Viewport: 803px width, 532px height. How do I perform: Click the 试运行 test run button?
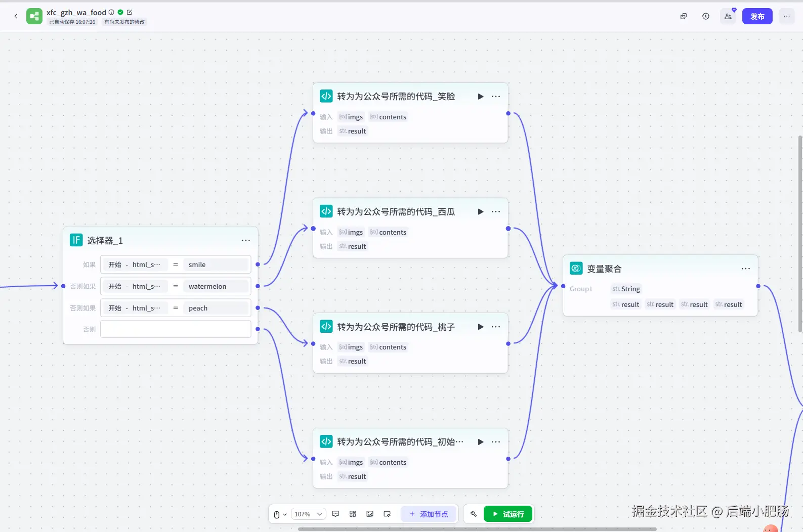tap(508, 514)
